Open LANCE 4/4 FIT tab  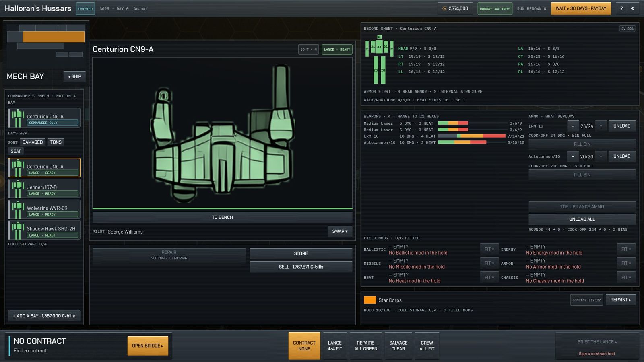pos(335,346)
